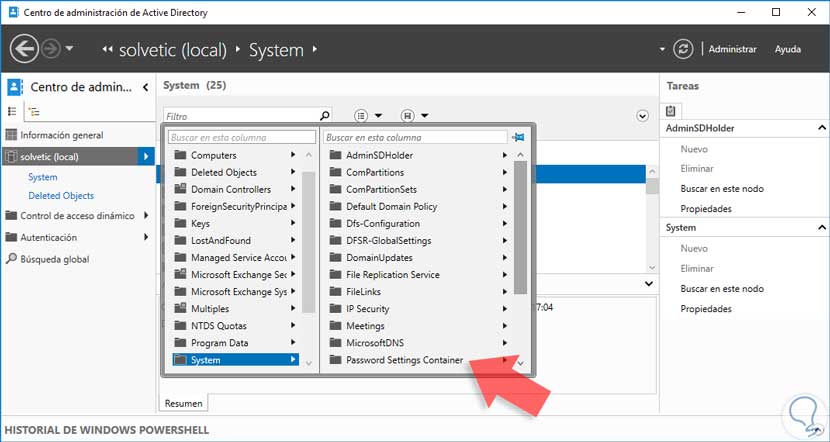Click the forward navigation arrow
Image resolution: width=830 pixels, height=442 pixels.
coord(51,50)
